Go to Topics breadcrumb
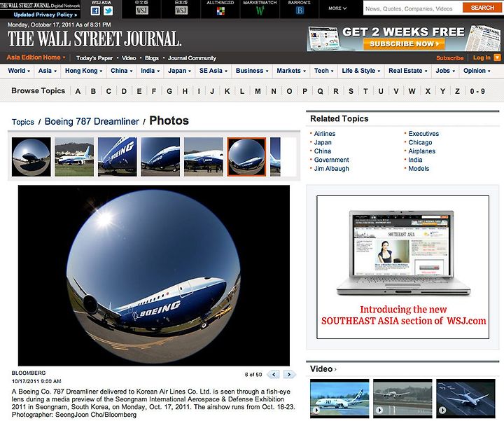 tap(23, 122)
